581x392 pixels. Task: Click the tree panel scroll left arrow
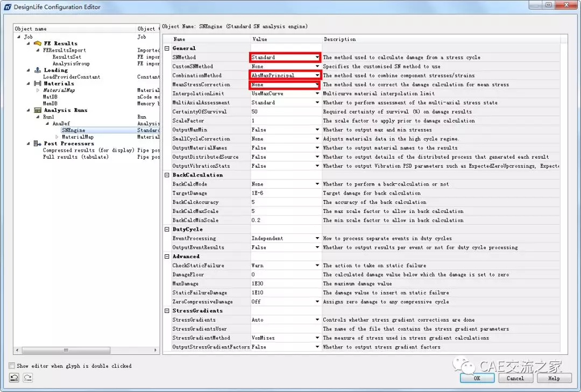tap(17, 350)
